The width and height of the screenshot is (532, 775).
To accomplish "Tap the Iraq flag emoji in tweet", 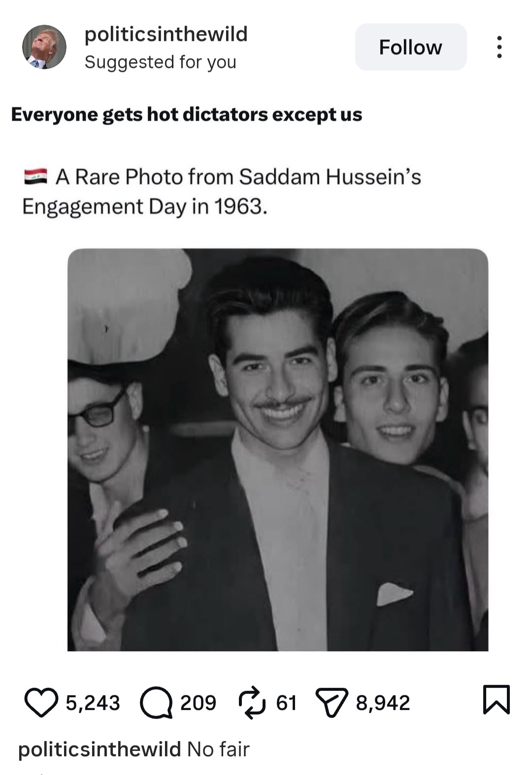I will point(35,176).
